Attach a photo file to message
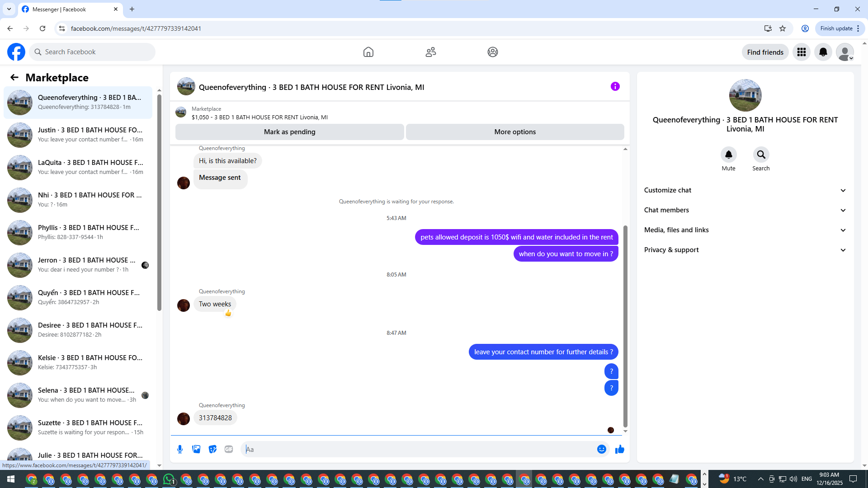Image resolution: width=868 pixels, height=488 pixels. [196, 449]
